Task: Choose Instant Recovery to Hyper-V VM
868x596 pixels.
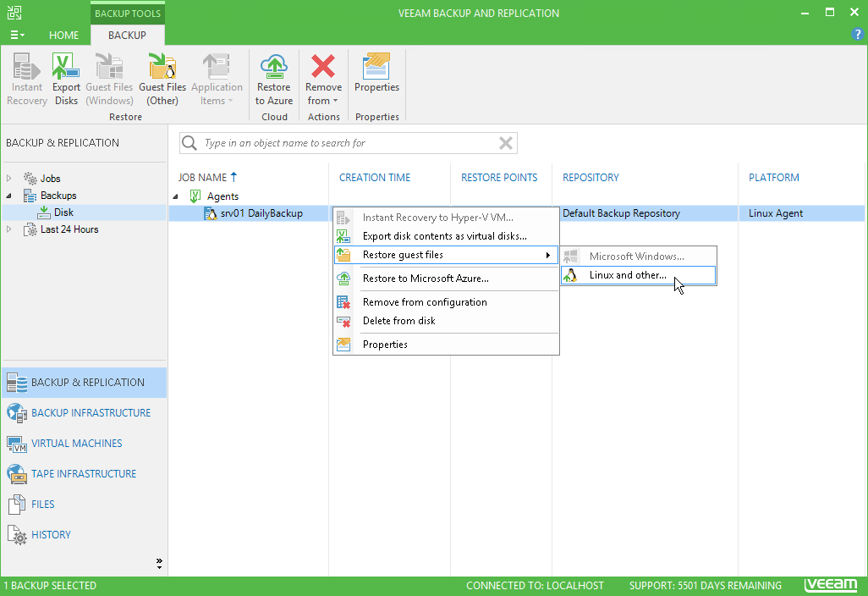Action: [x=446, y=218]
